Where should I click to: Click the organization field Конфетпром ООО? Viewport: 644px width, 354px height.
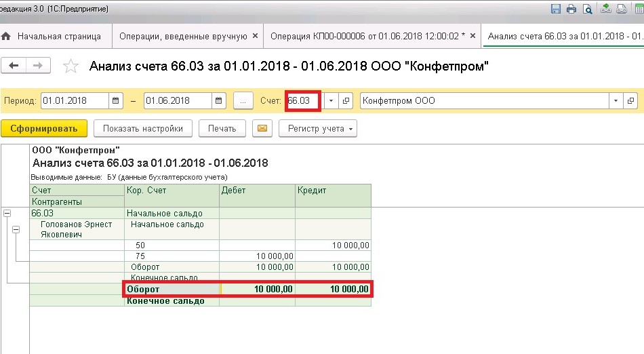click(x=485, y=100)
